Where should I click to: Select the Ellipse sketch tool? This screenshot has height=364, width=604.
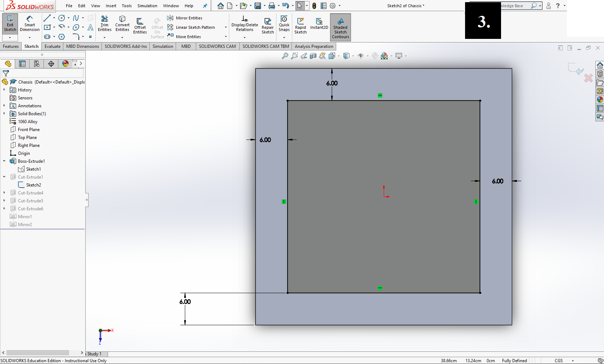click(x=76, y=27)
